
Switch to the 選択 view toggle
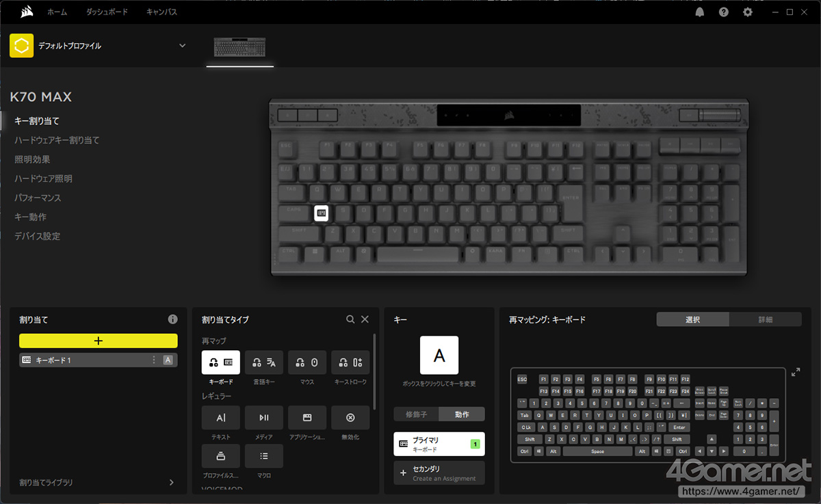[692, 319]
